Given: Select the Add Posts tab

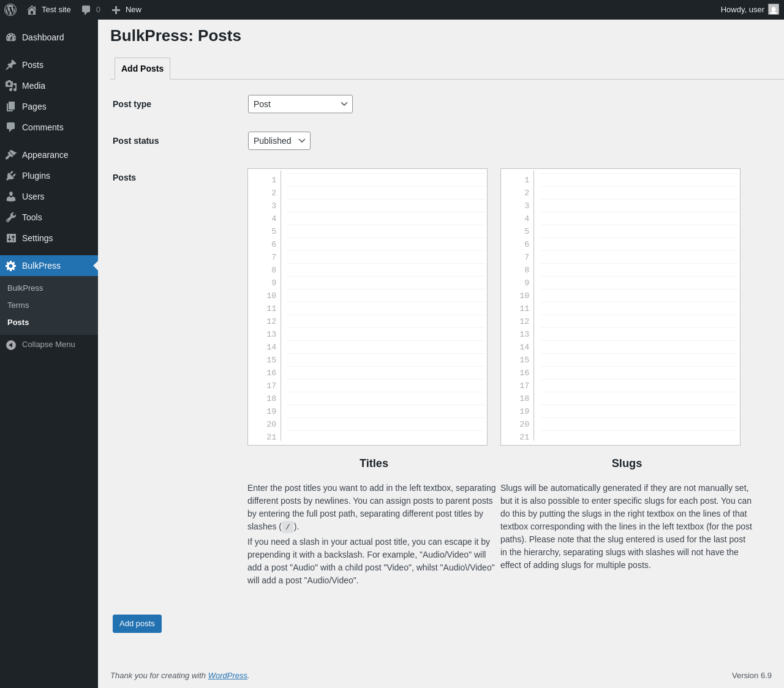Looking at the screenshot, I should tap(142, 69).
